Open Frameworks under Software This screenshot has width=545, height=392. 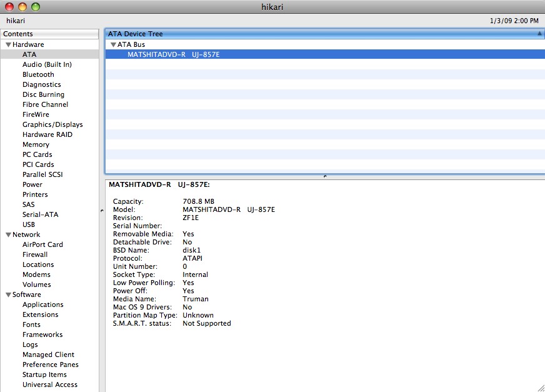(x=42, y=334)
